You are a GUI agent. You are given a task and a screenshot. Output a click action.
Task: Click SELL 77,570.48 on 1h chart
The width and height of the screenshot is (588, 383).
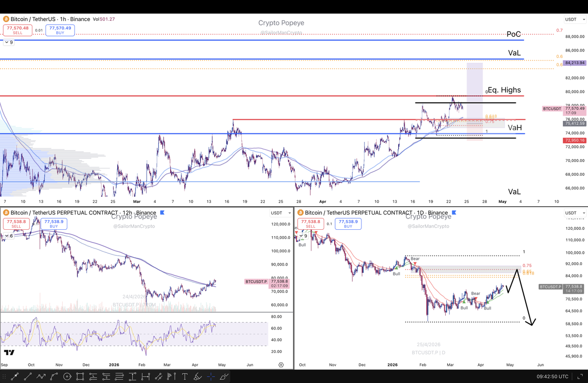(x=18, y=30)
